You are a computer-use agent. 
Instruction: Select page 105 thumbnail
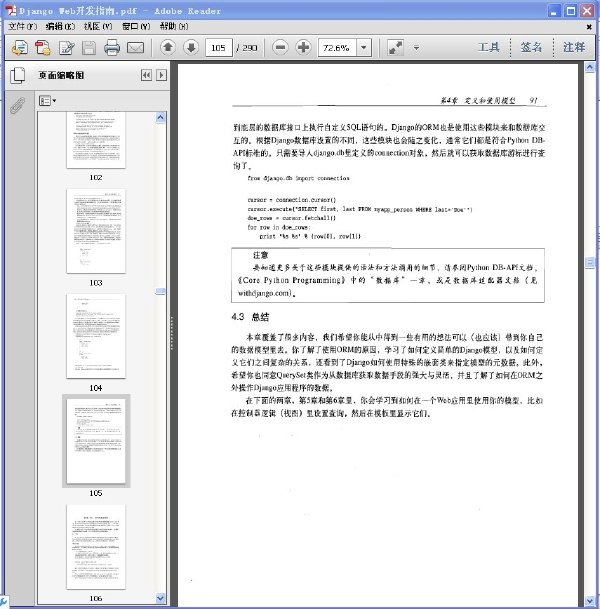(x=96, y=441)
